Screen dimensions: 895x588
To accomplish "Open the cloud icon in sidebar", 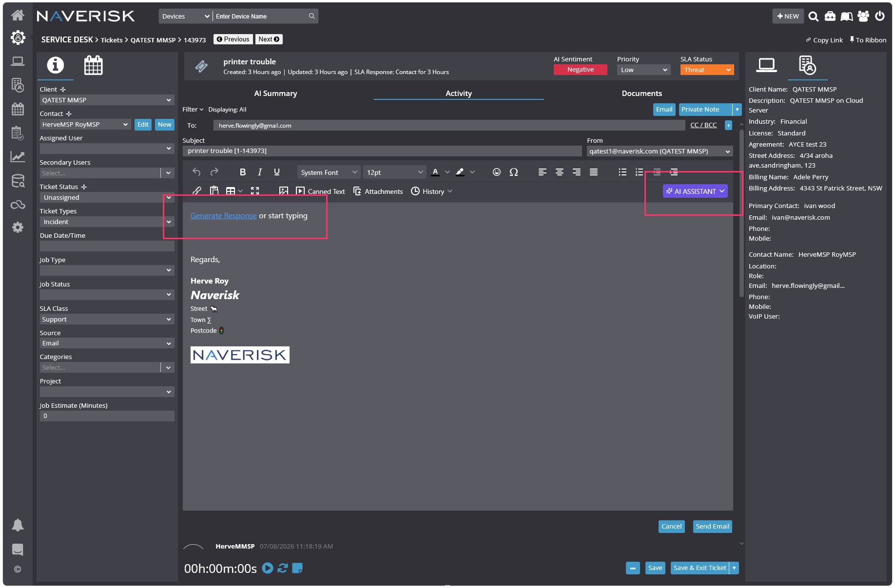I will [18, 205].
